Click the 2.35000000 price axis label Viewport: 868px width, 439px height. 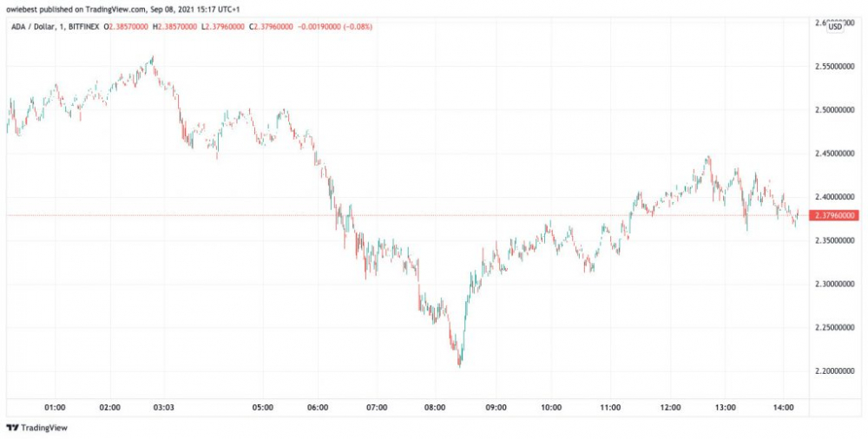836,241
